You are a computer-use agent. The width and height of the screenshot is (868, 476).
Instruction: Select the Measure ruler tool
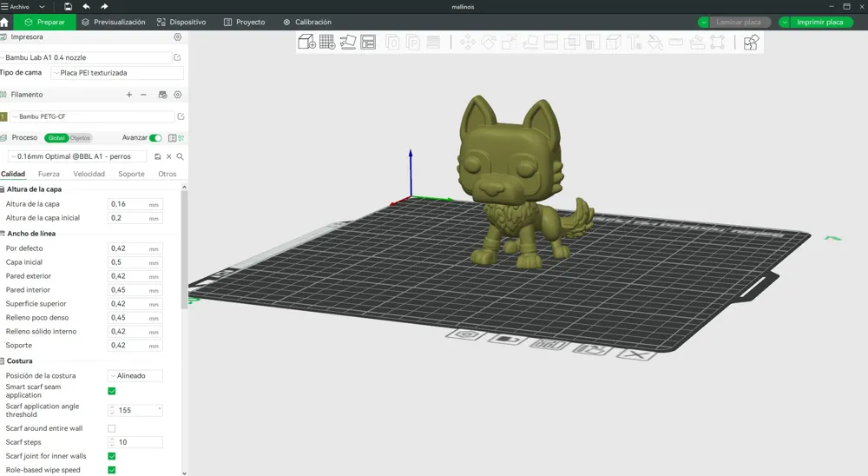(676, 42)
